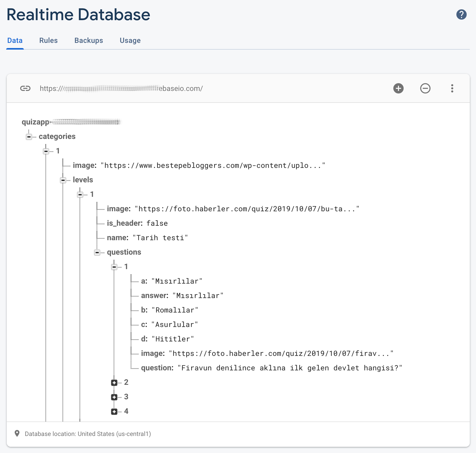
Task: Click the add child plus icon
Action: coord(398,88)
